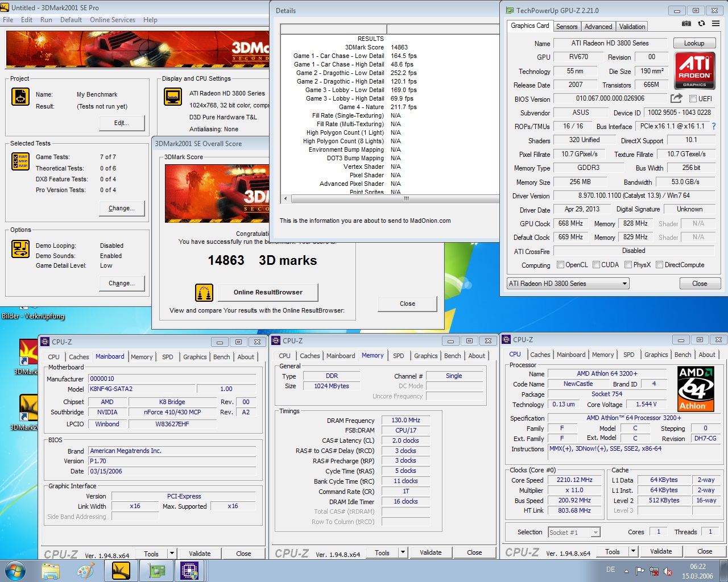The height and width of the screenshot is (582, 728).
Task: Switch to GPU-Z taskbar button
Action: point(156,571)
